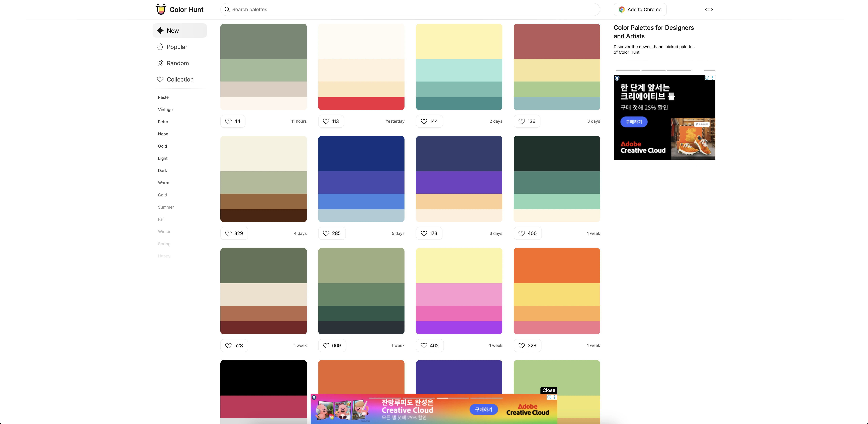Click the Collection heart icon

pos(160,79)
